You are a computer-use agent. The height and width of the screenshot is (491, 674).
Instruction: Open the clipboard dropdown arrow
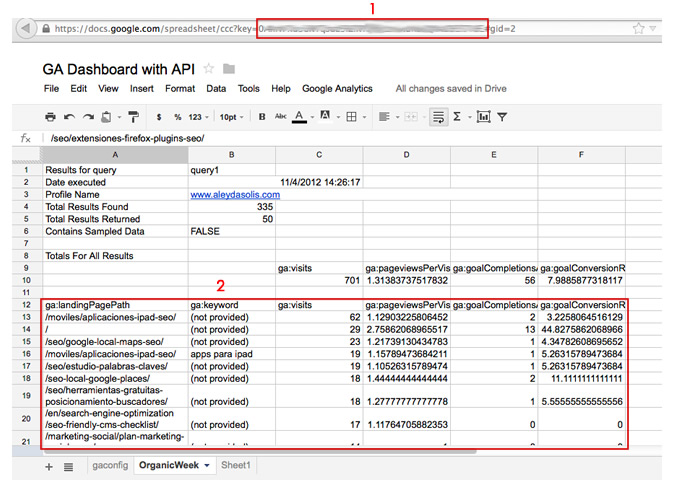119,117
